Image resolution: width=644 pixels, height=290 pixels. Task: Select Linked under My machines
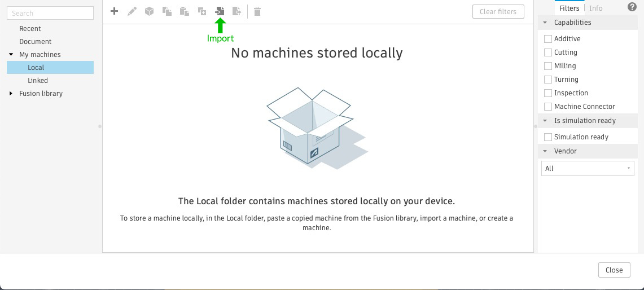(38, 81)
